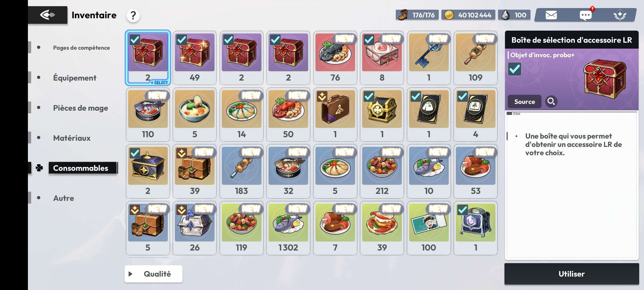Screen dimensions: 644x290
Task: Open the Pièces de mage category
Action: pyautogui.click(x=80, y=108)
